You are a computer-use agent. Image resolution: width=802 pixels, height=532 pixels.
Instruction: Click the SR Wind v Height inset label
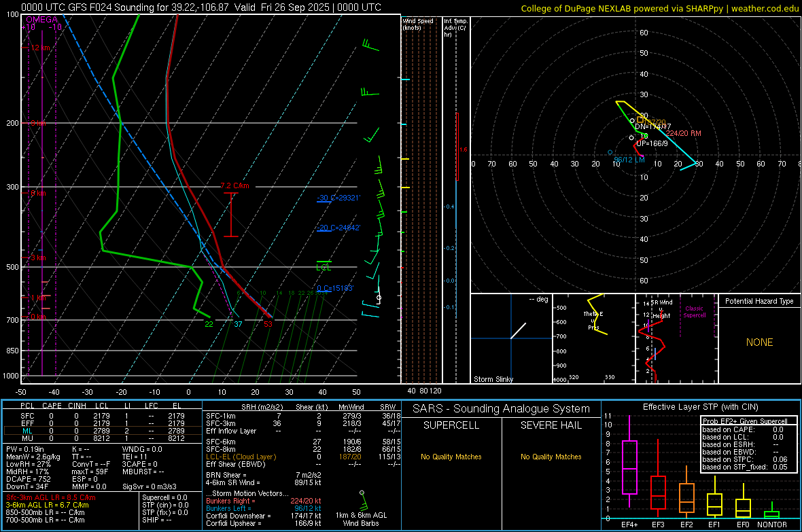pyautogui.click(x=661, y=309)
